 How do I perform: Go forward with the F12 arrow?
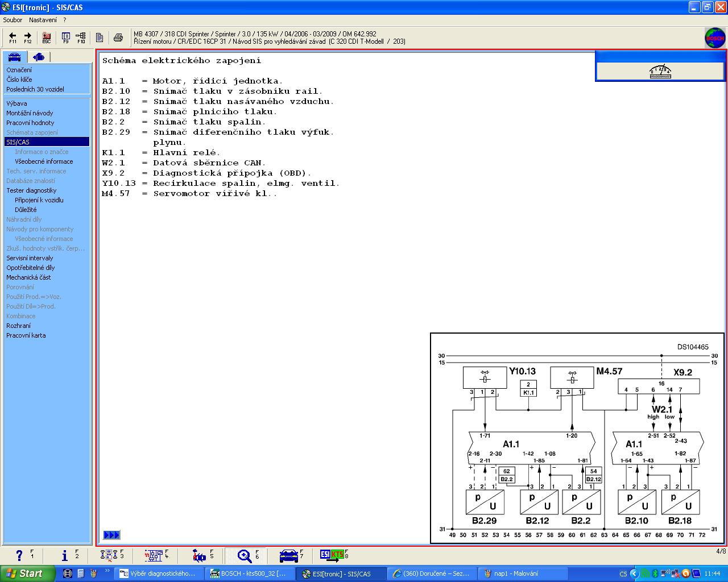pos(27,38)
